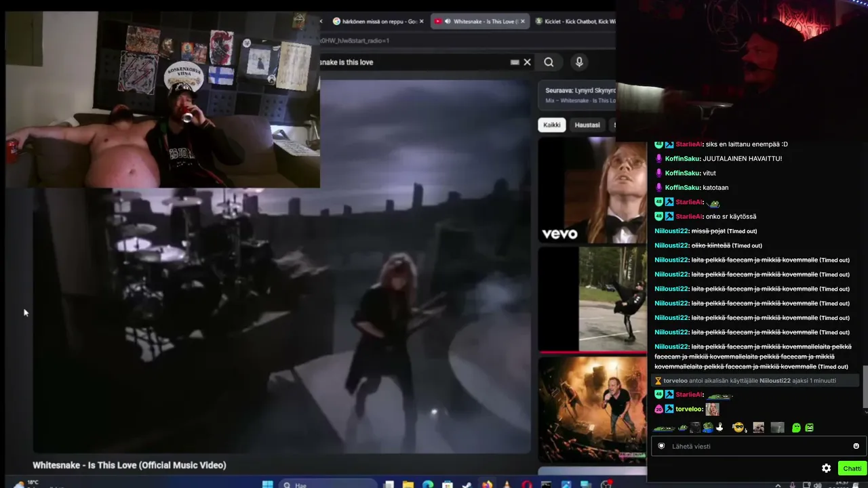Click the 'eliko kiinteää' timed out message
Screen dimensions: 868x488
711,245
